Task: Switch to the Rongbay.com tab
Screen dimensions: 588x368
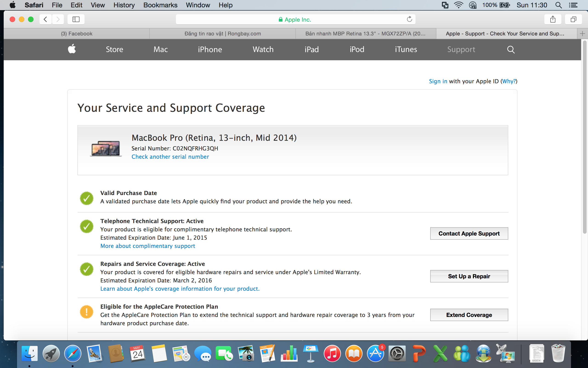Action: 223,34
